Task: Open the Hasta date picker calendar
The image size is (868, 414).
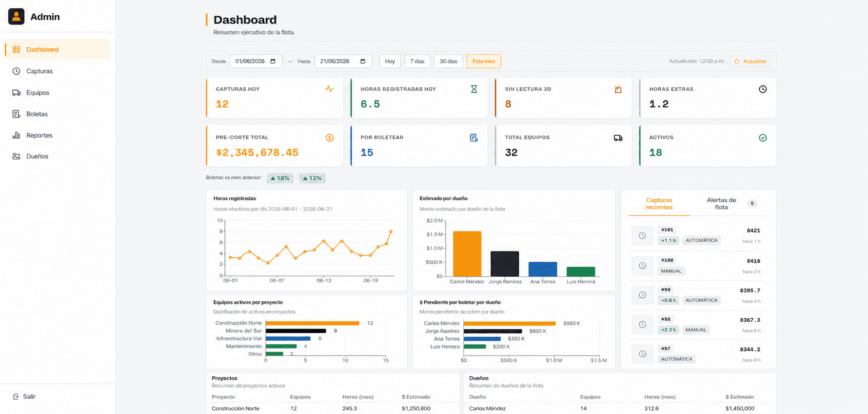Action: tap(363, 61)
